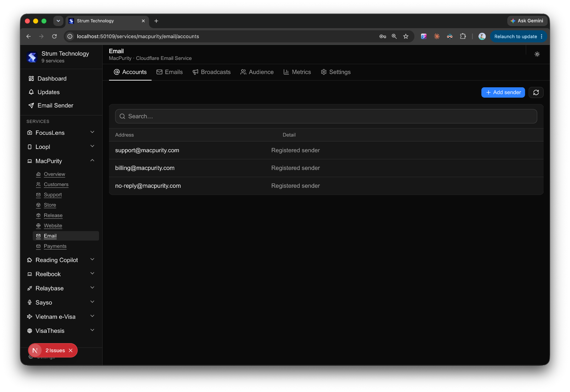This screenshot has width=570, height=392.
Task: Open MacPurity Customers link
Action: click(x=56, y=185)
